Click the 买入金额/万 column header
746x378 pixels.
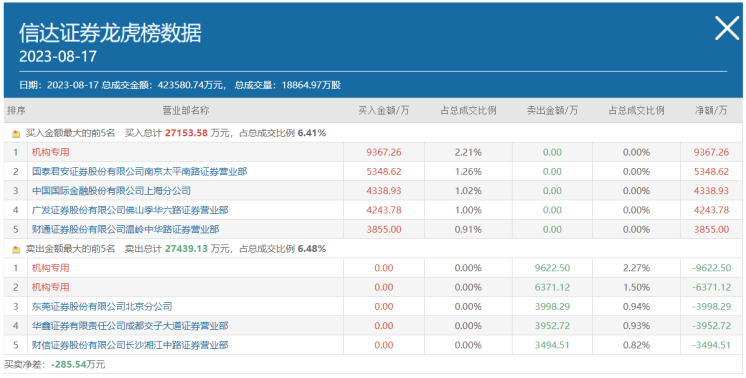[383, 111]
